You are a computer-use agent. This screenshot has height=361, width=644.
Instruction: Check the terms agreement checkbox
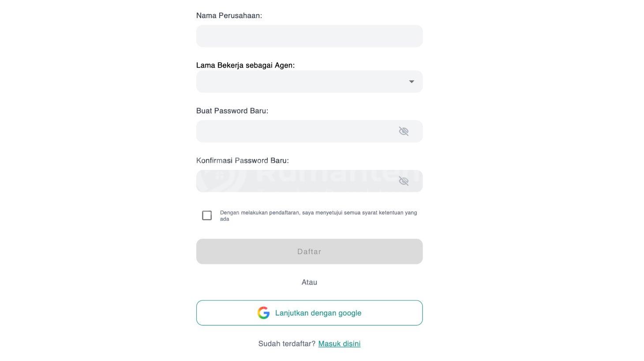207,215
